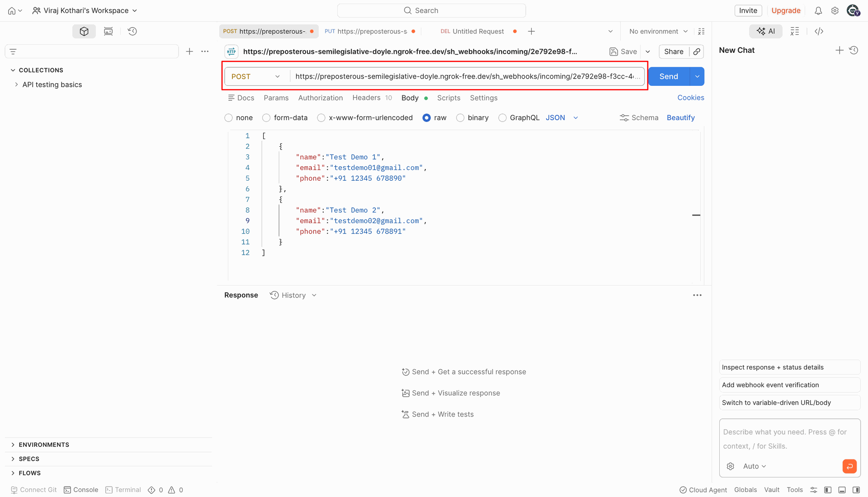This screenshot has height=497, width=868.
Task: Open the POST method dropdown
Action: 256,76
